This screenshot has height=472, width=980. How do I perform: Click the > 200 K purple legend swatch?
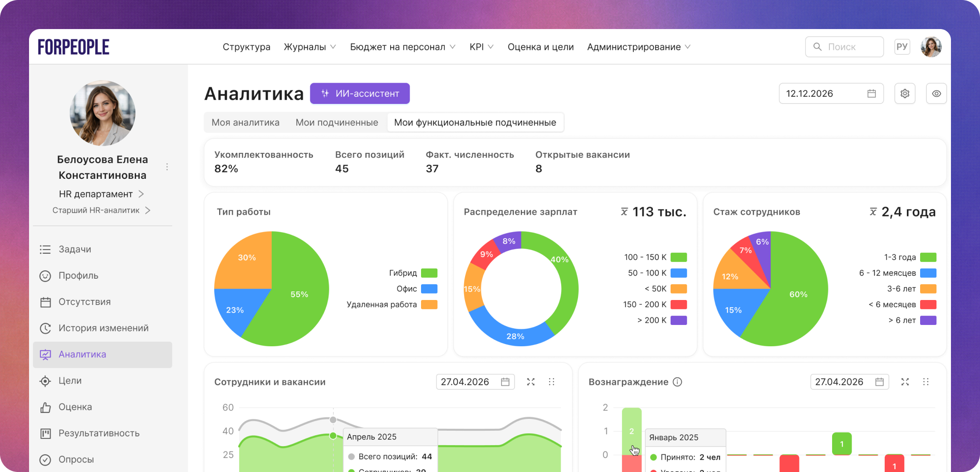pyautogui.click(x=679, y=320)
